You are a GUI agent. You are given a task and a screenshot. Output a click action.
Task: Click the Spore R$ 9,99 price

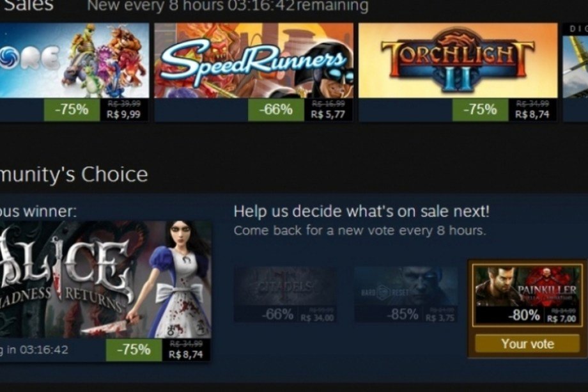124,114
